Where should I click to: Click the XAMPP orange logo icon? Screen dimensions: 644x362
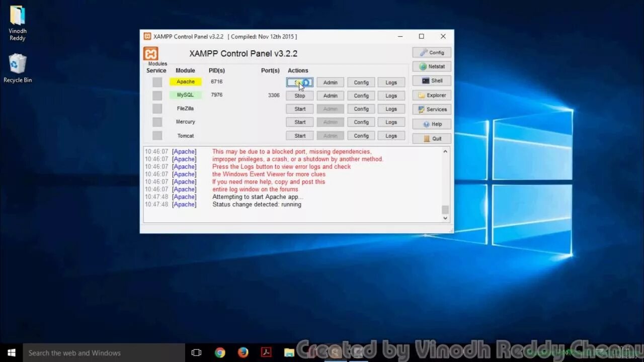point(150,53)
